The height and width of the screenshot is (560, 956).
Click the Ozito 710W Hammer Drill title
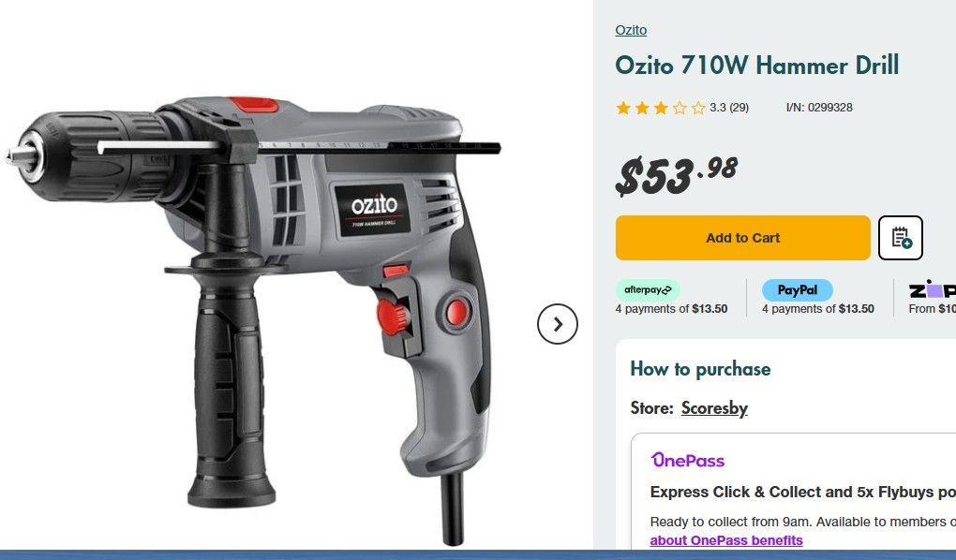757,66
